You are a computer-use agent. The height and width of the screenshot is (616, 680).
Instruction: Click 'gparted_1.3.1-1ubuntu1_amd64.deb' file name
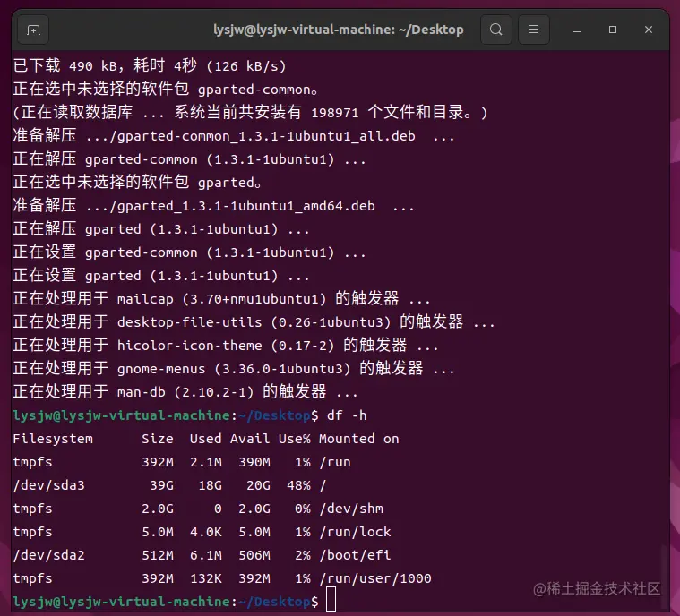point(246,206)
